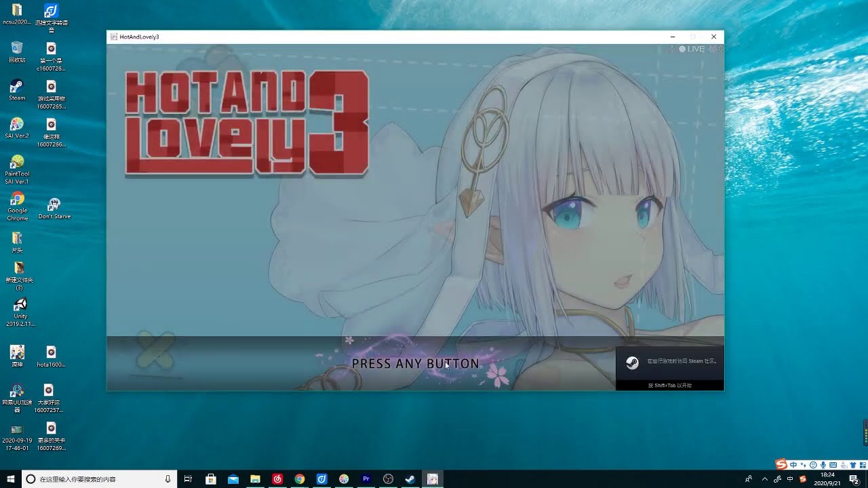Open the 更多的关卡 16007269 video file

tap(51, 437)
